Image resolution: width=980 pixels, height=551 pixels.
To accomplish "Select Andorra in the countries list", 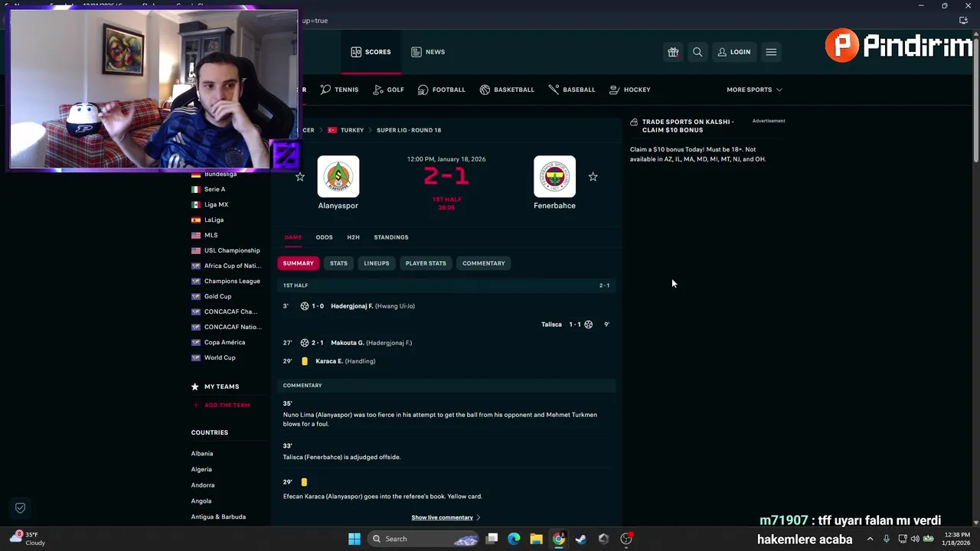I will [x=203, y=485].
